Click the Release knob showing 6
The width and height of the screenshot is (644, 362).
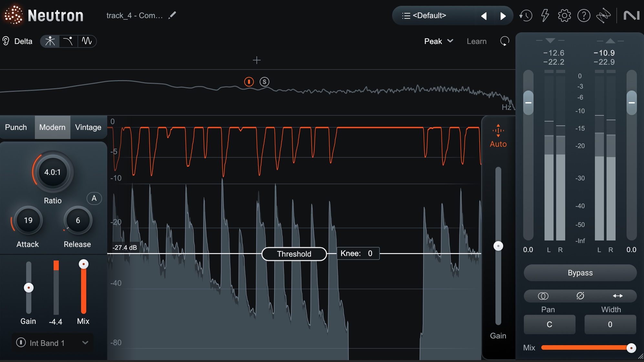tap(78, 220)
